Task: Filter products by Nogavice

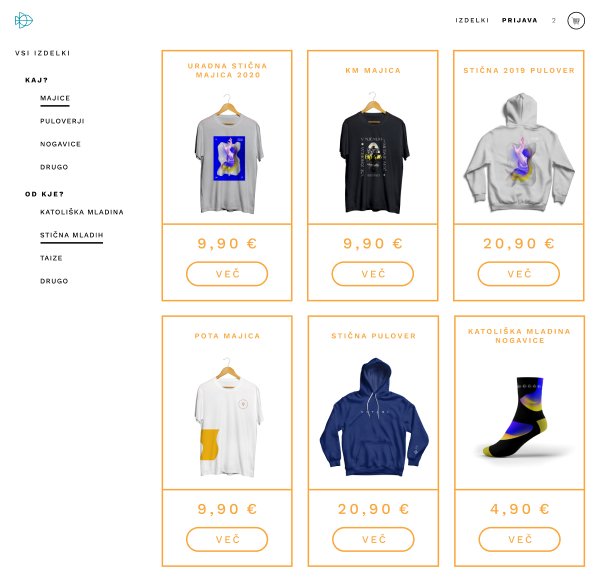Action: (x=60, y=144)
